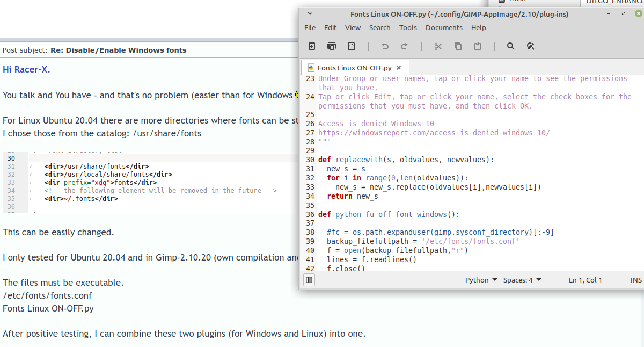Click line number 36 in the gutter

(x=310, y=214)
